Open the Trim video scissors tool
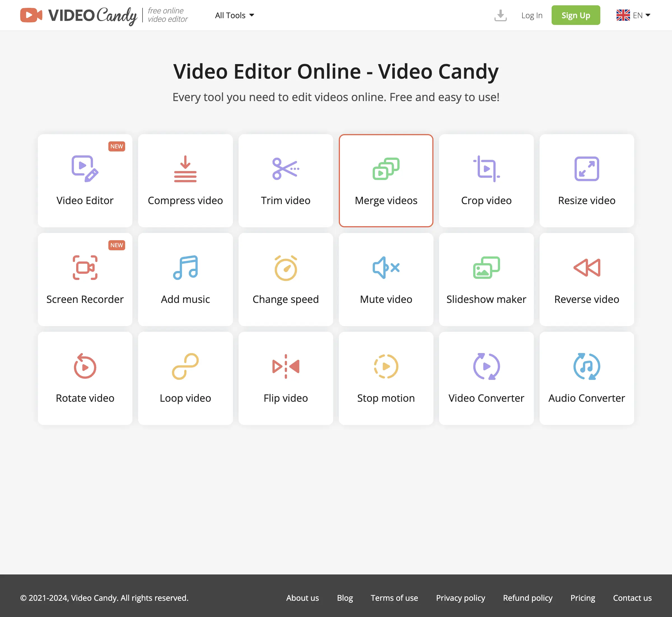 pyautogui.click(x=286, y=181)
